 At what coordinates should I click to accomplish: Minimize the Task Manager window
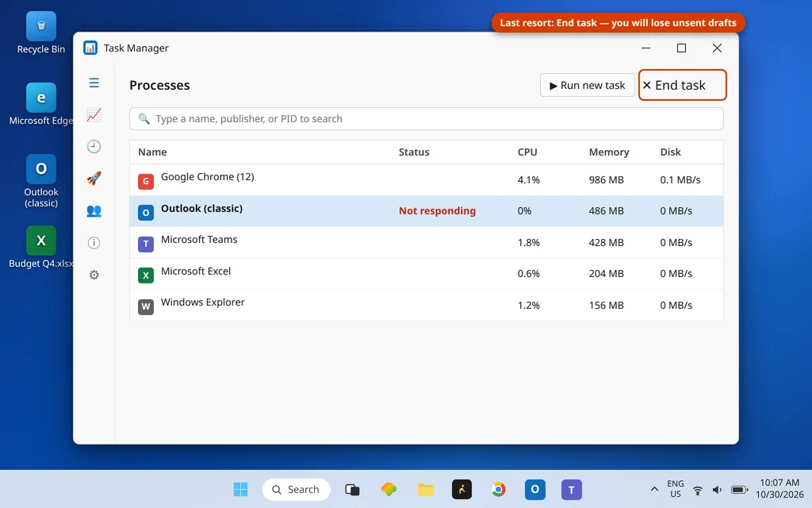point(645,48)
